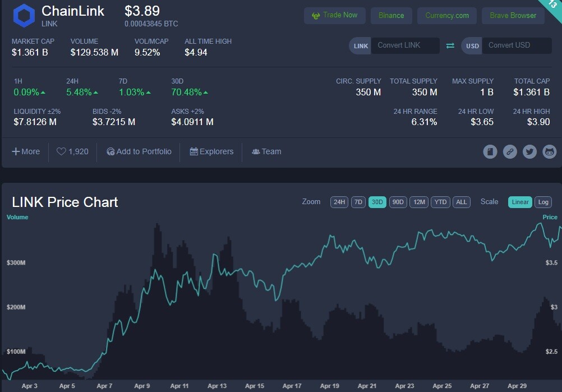Open the website link chain icon
The image size is (562, 392).
click(x=510, y=151)
